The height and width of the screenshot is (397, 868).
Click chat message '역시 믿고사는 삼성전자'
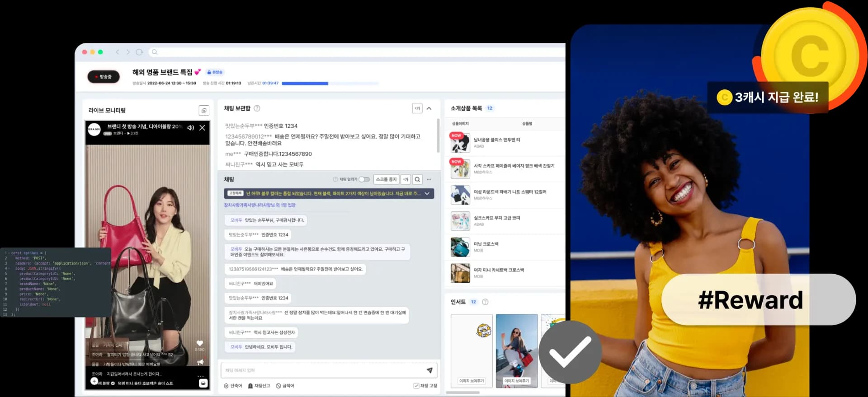pyautogui.click(x=274, y=332)
